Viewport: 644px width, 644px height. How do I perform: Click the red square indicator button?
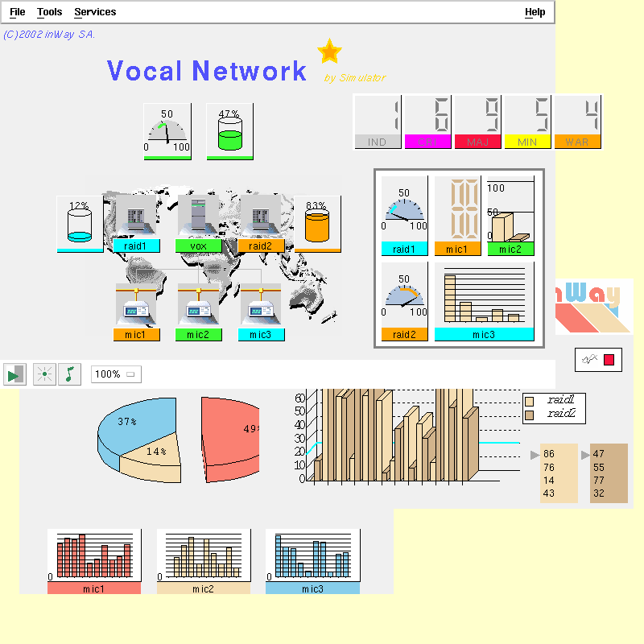click(x=609, y=360)
